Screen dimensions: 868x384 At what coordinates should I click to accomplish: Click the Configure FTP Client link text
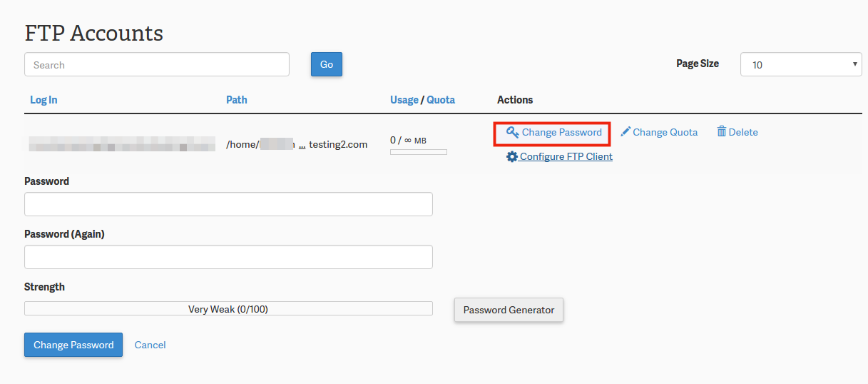coord(566,156)
